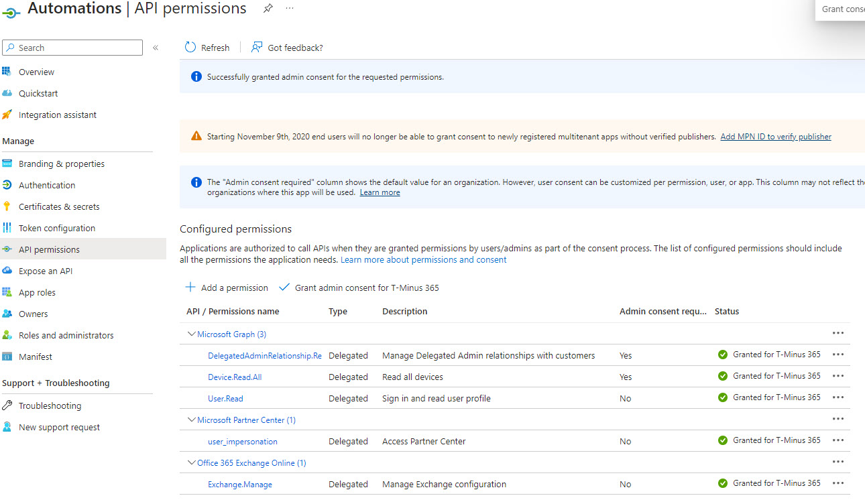Open the ellipsis menu for Device.Read.All row
The width and height of the screenshot is (865, 504).
(x=838, y=377)
